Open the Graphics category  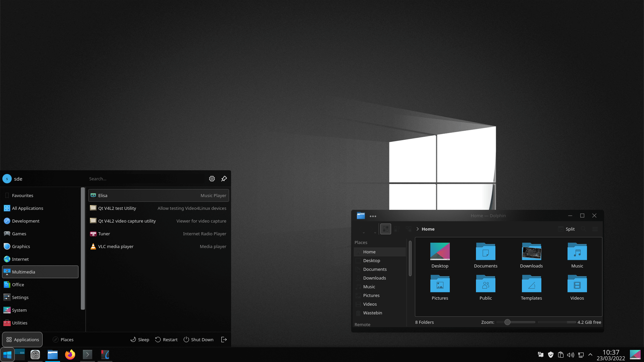click(x=40, y=246)
